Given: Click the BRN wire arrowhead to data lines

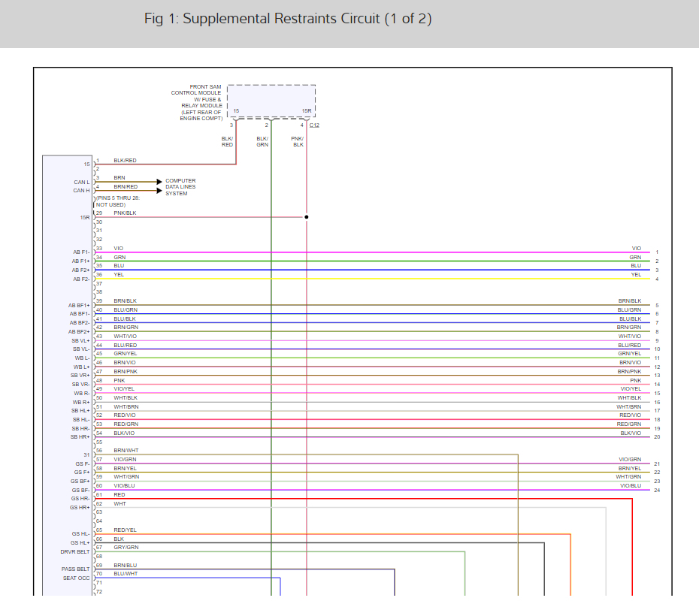Looking at the screenshot, I should pyautogui.click(x=159, y=182).
